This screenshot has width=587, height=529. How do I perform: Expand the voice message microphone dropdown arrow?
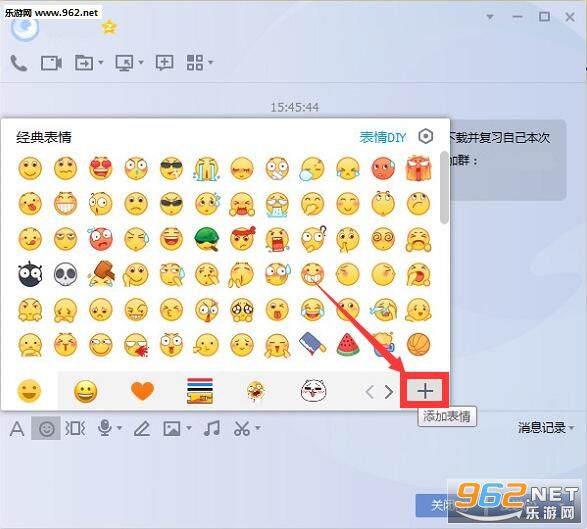[119, 428]
